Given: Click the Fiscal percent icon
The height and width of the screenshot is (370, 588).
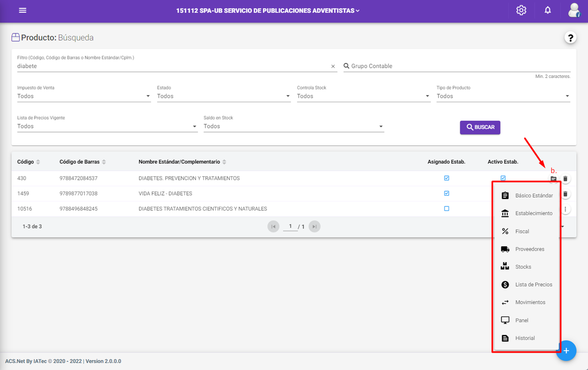Looking at the screenshot, I should pos(505,231).
